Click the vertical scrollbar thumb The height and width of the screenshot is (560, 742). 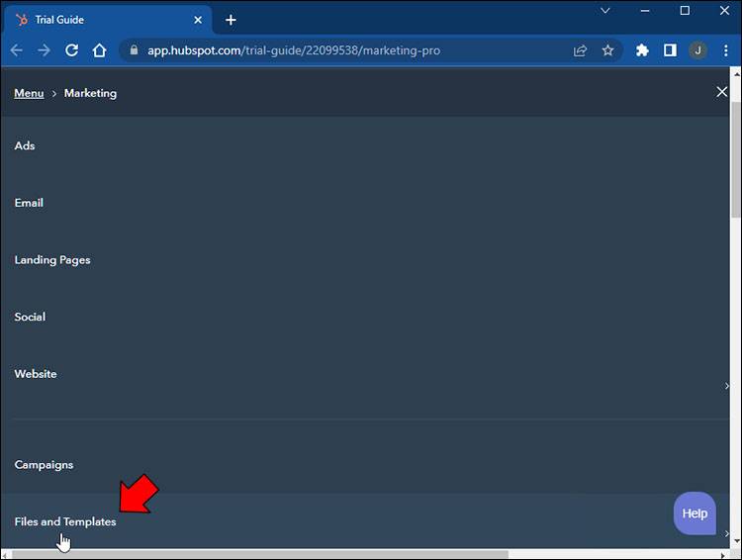point(736,158)
